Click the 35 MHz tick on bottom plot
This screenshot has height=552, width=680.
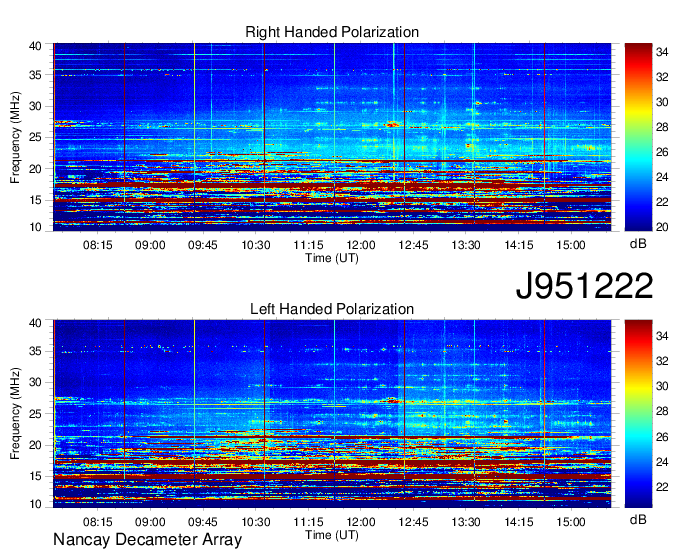pyautogui.click(x=36, y=351)
